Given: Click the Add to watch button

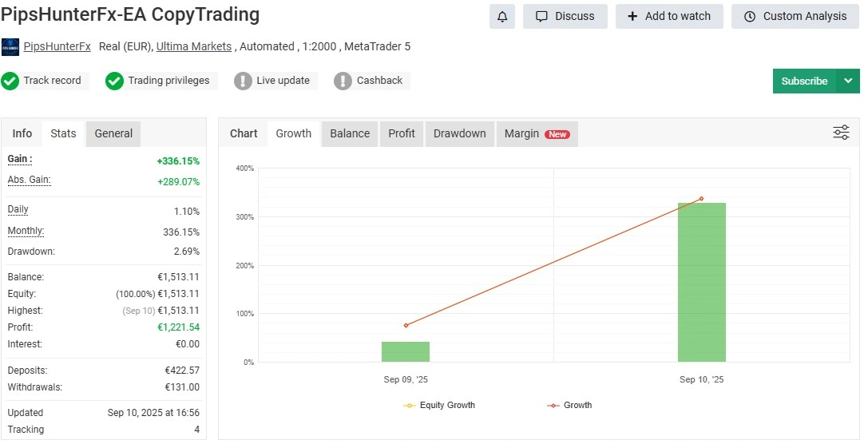Looking at the screenshot, I should (668, 16).
